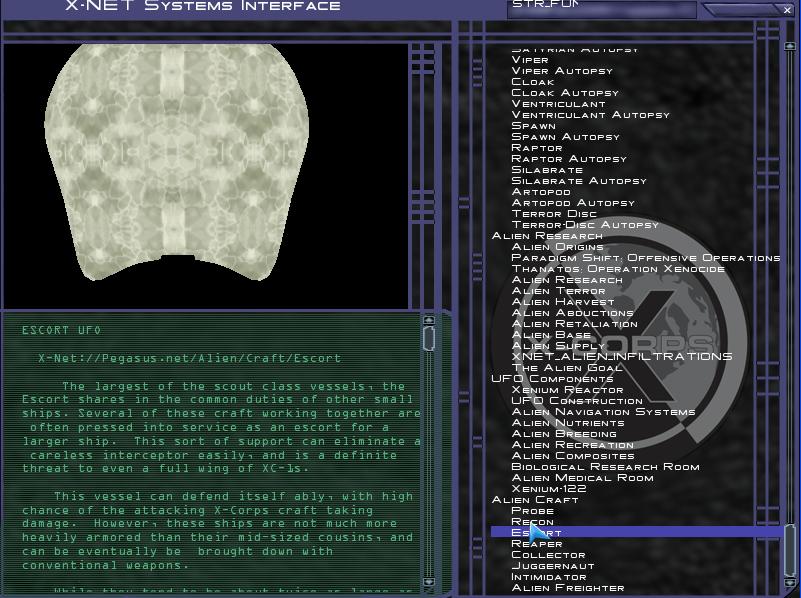This screenshot has width=801, height=598.
Task: Select the Alien Breeding entry
Action: 564,434
